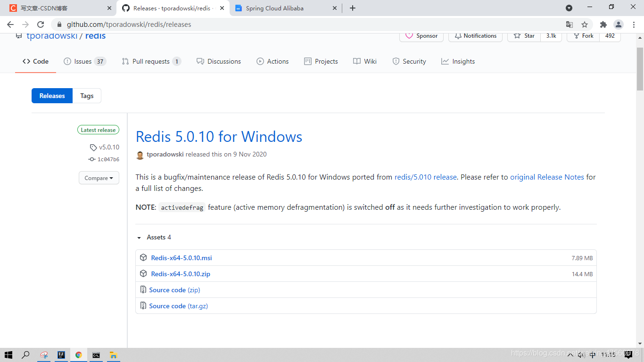The height and width of the screenshot is (362, 644).
Task: Switch to the 写文章-CSDN博客 tab
Action: pos(60,8)
